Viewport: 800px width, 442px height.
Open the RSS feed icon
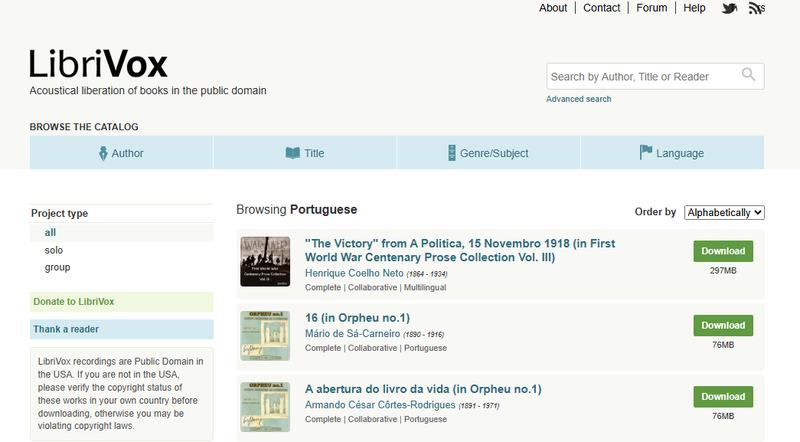click(x=757, y=9)
